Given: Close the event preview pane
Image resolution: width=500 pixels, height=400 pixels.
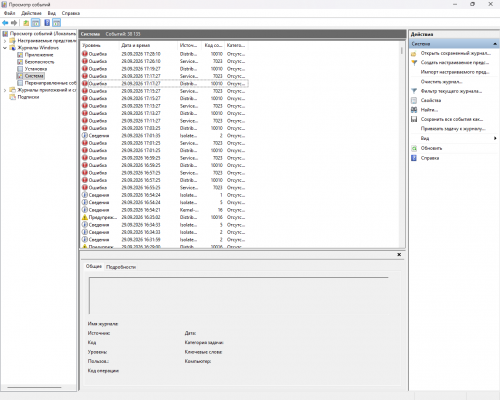Looking at the screenshot, I should click(399, 254).
